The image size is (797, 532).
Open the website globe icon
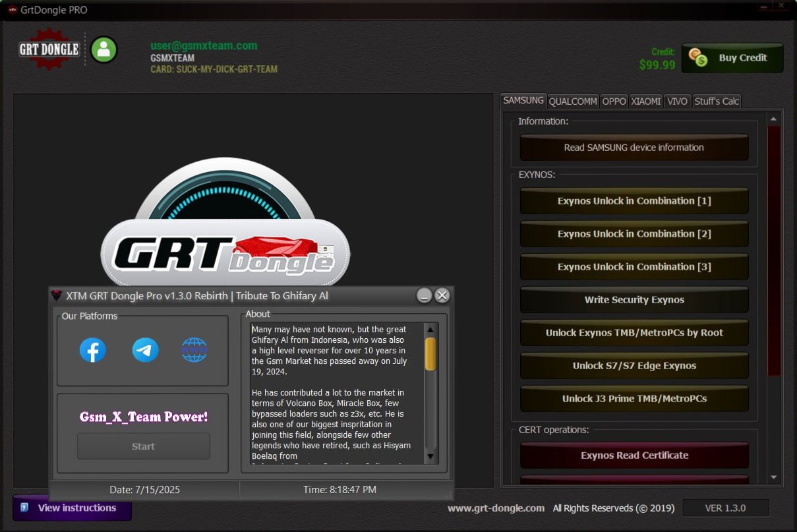pos(194,350)
